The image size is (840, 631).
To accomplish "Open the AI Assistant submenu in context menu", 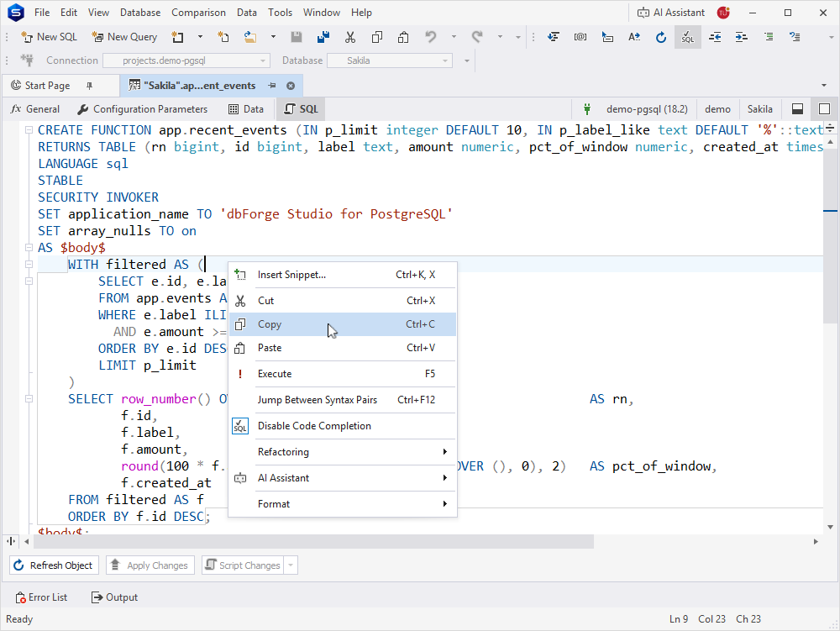I will 343,478.
